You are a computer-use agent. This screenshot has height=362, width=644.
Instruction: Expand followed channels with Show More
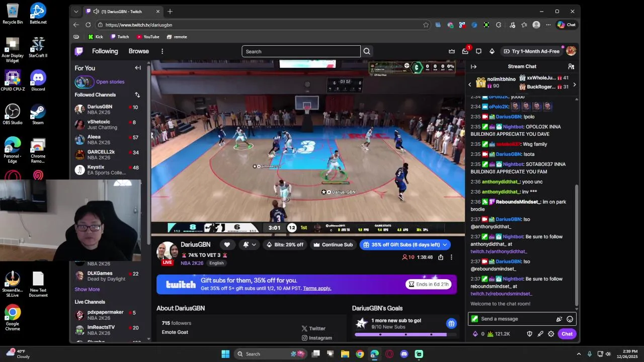[x=87, y=290]
